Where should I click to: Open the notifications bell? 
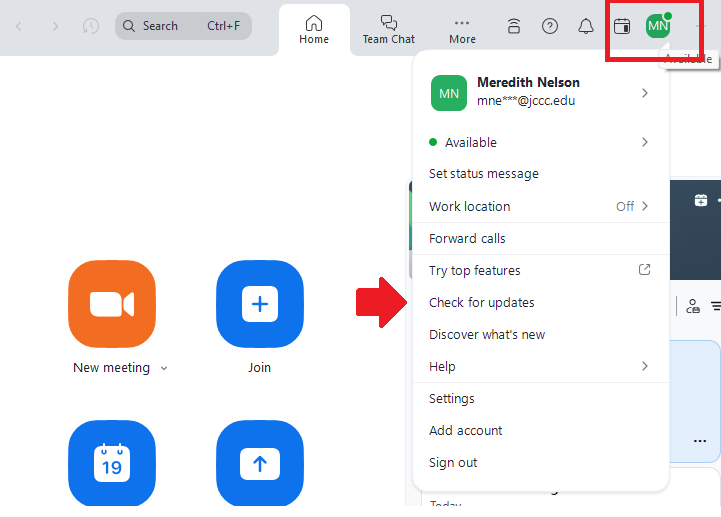coord(585,26)
